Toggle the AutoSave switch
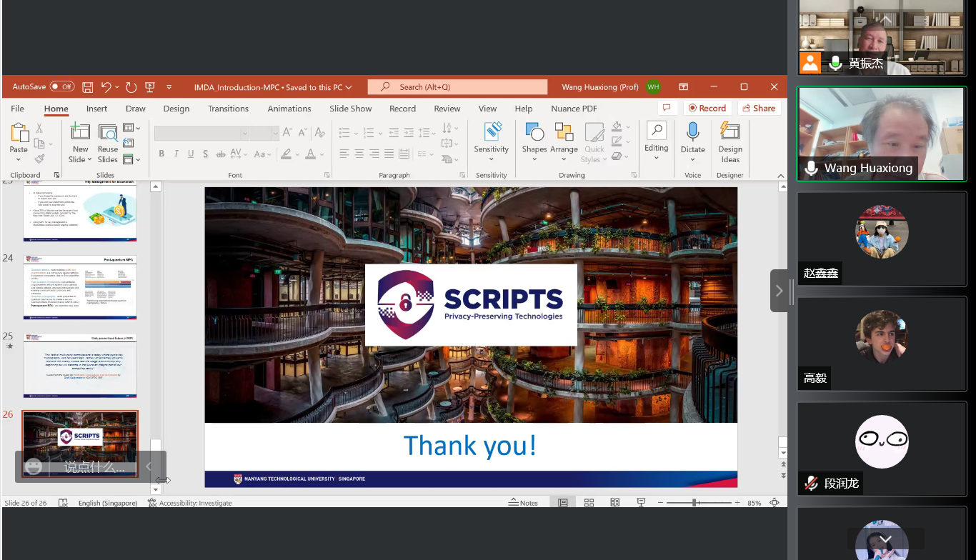Screen dimensions: 976x560 pyautogui.click(x=61, y=87)
